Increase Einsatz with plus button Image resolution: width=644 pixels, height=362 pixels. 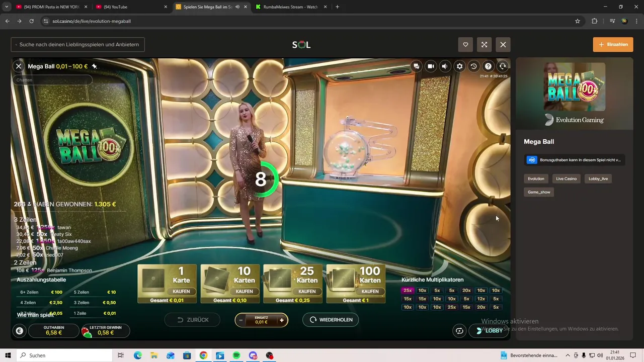(x=282, y=320)
